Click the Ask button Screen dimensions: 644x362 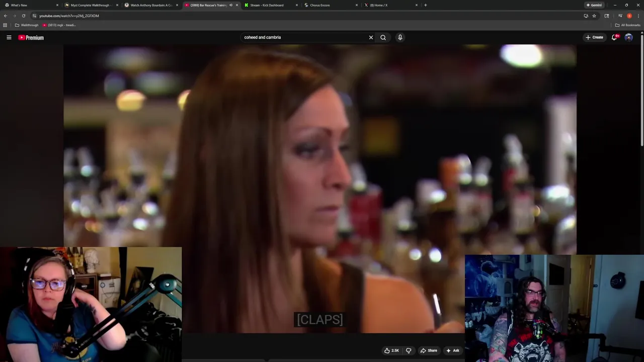click(452, 350)
